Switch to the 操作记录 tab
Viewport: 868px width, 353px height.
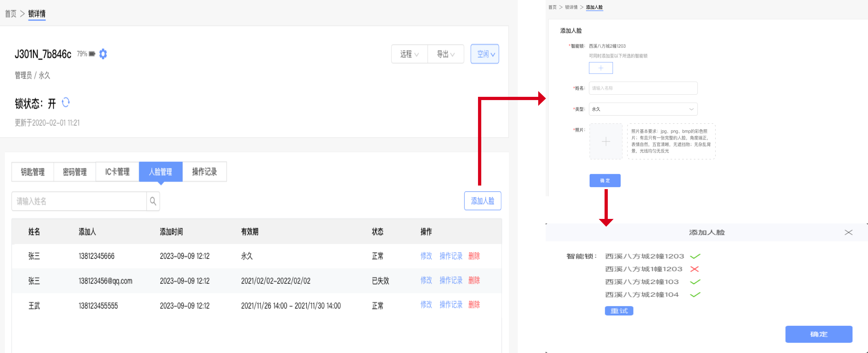click(x=204, y=172)
